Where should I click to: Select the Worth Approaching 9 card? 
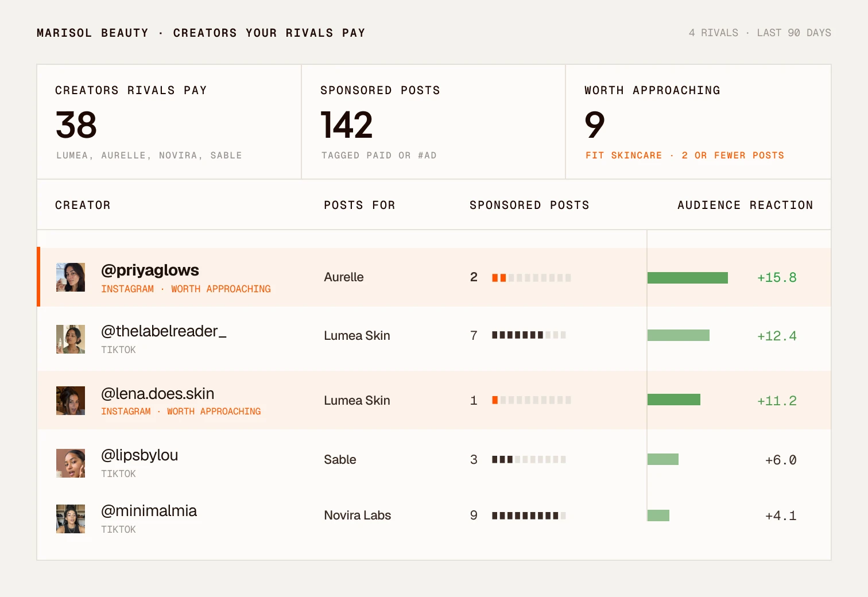tap(698, 122)
